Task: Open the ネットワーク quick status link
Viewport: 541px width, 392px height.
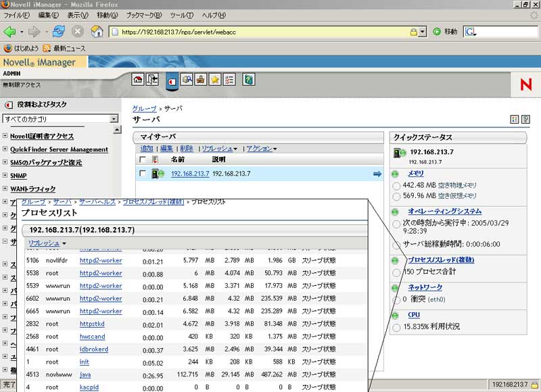Action: (x=425, y=287)
